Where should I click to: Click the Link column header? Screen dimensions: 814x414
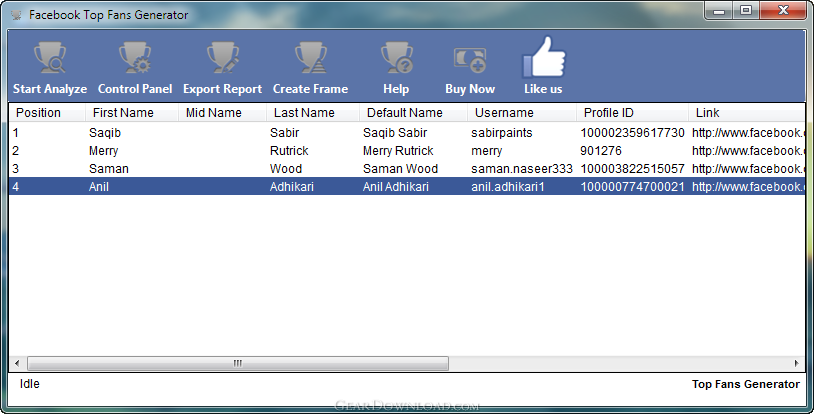[x=747, y=113]
